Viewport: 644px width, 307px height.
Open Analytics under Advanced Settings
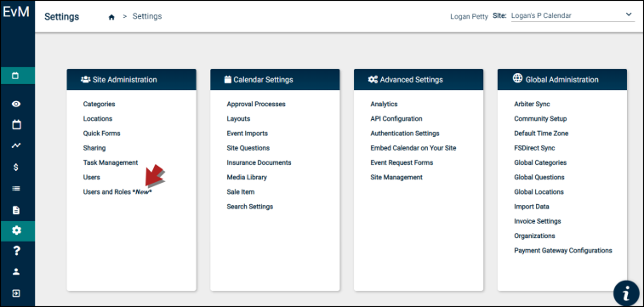coord(384,105)
